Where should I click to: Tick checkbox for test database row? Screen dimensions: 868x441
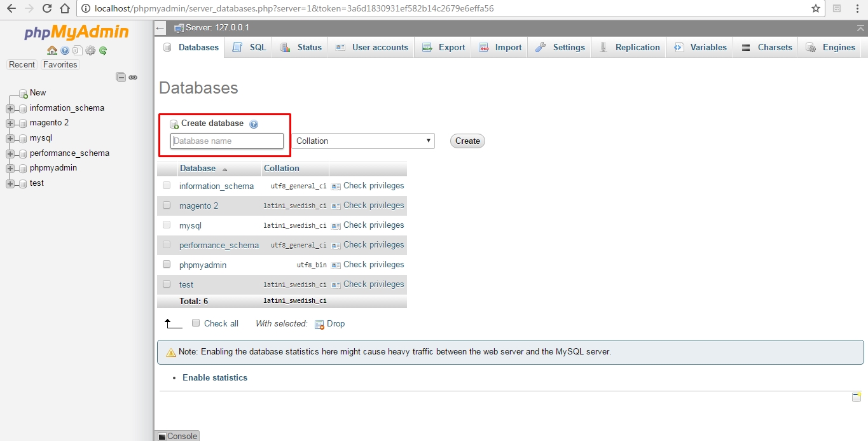coord(167,284)
